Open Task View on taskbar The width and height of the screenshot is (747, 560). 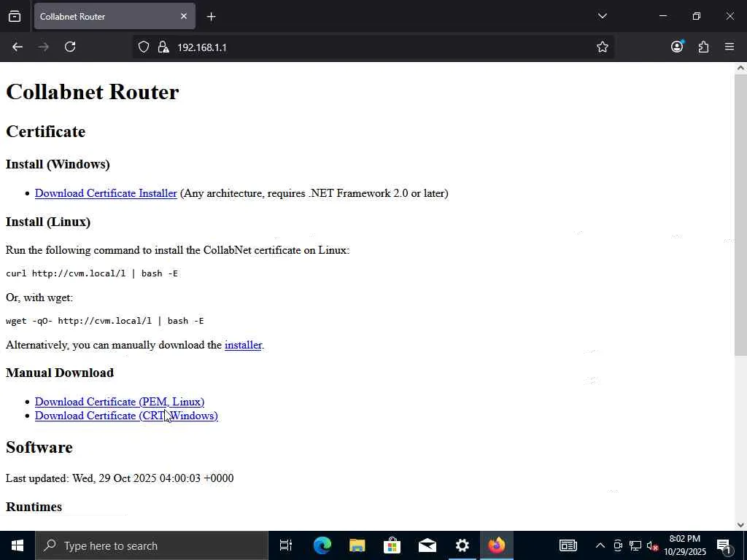coord(286,545)
